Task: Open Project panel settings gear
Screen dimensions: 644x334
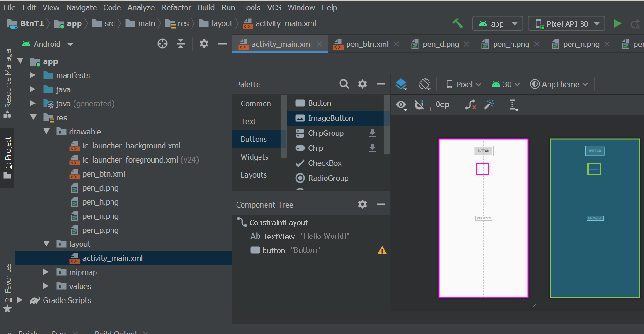Action: click(204, 44)
